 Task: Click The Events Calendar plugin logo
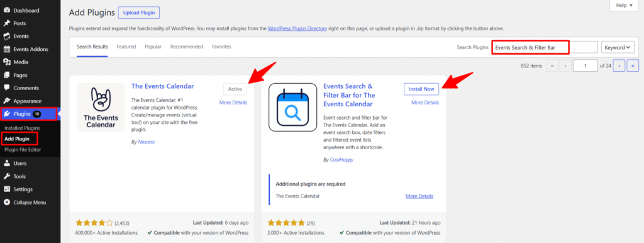tap(101, 107)
